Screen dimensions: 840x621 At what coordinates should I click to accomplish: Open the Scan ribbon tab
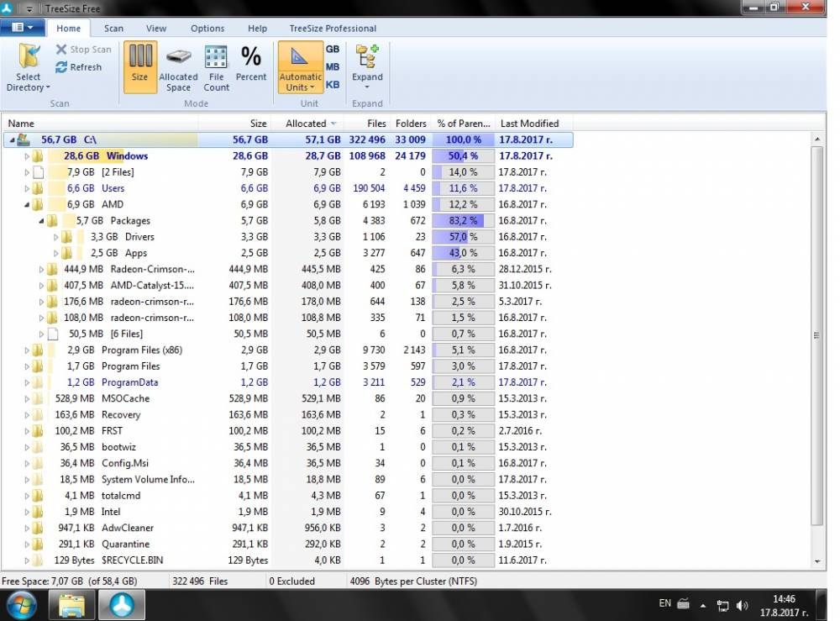coord(113,29)
